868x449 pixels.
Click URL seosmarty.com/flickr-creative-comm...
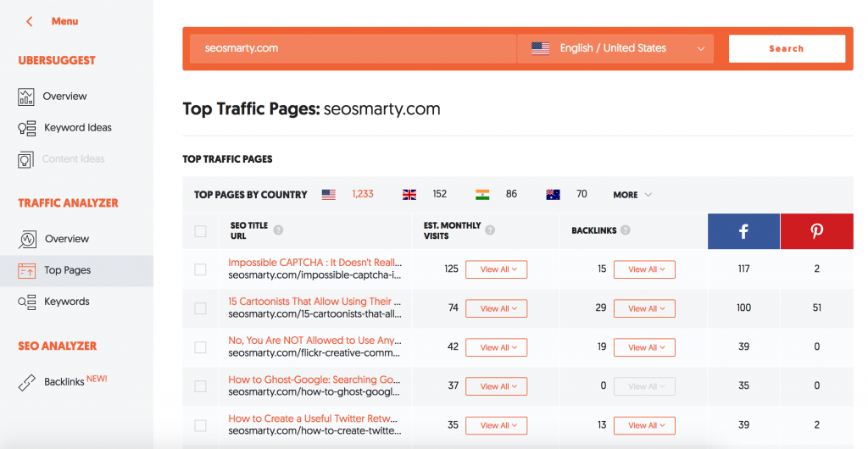(x=314, y=352)
